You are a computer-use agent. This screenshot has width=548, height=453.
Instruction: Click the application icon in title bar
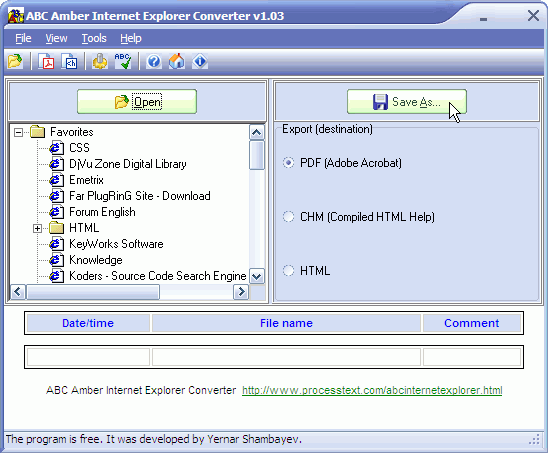(16, 16)
